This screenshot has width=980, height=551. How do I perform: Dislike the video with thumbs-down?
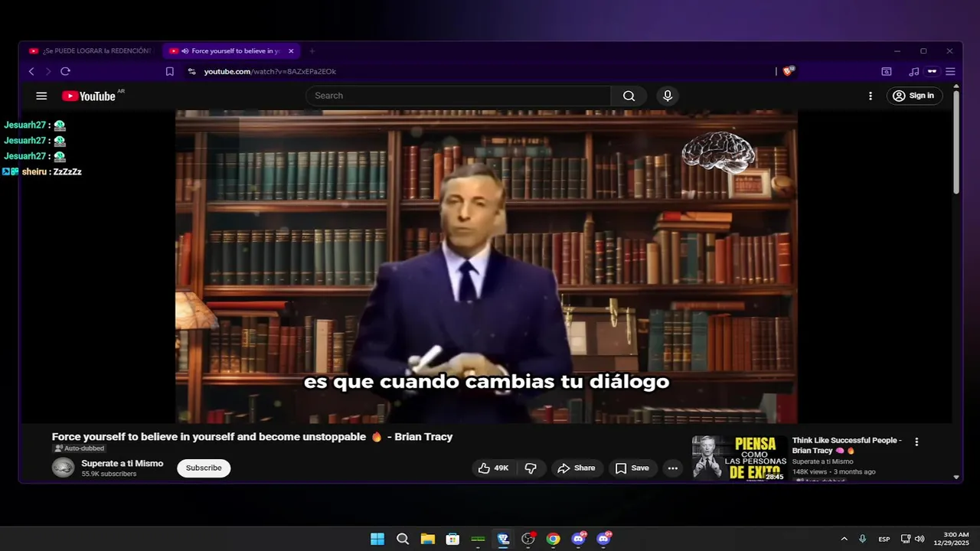(531, 468)
